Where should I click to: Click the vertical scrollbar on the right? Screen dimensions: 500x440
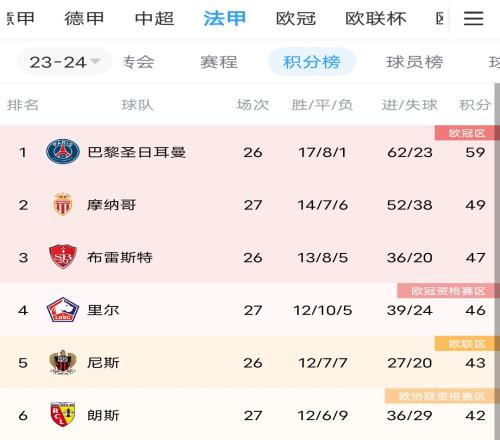(497, 261)
